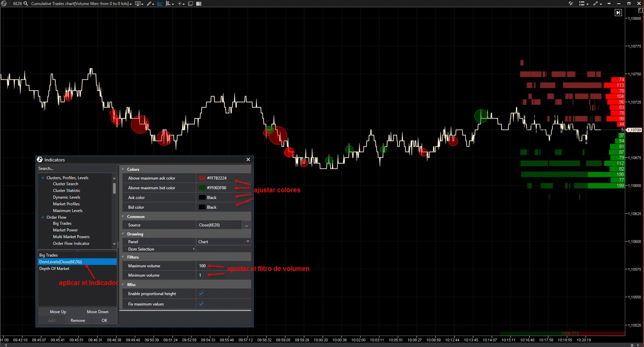
Task: Click the copy windows toolbar icon
Action: click(x=191, y=3)
